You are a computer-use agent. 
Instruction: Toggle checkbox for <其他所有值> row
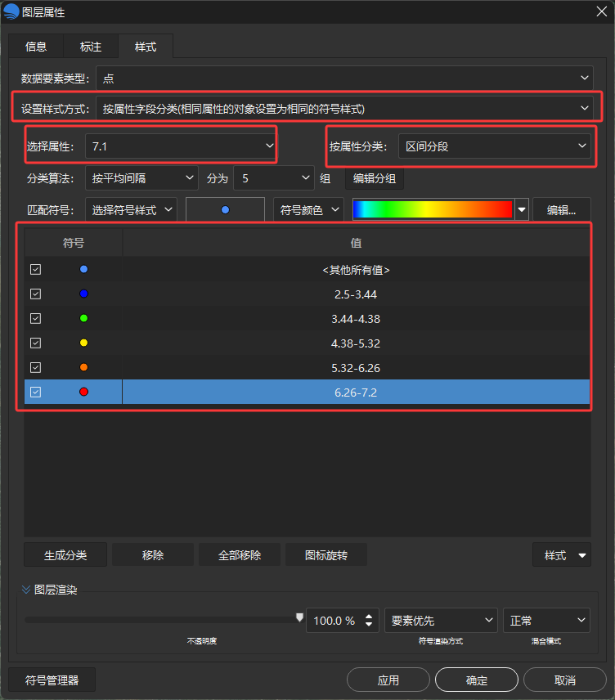click(36, 270)
